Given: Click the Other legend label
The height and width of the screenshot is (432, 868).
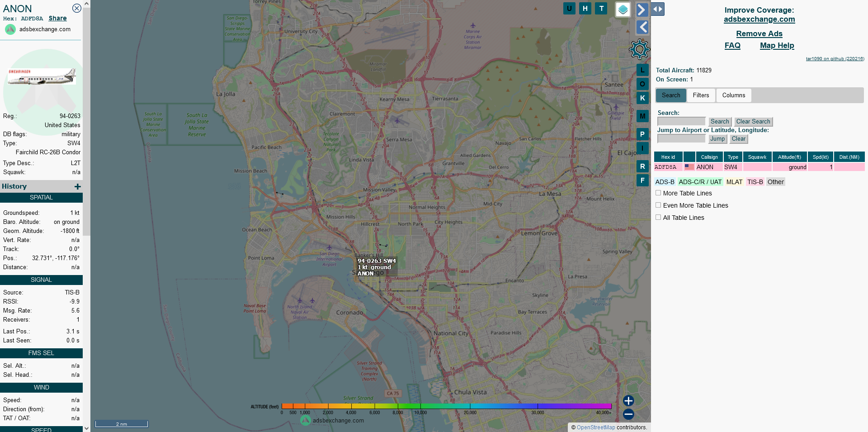Looking at the screenshot, I should click(x=775, y=182).
